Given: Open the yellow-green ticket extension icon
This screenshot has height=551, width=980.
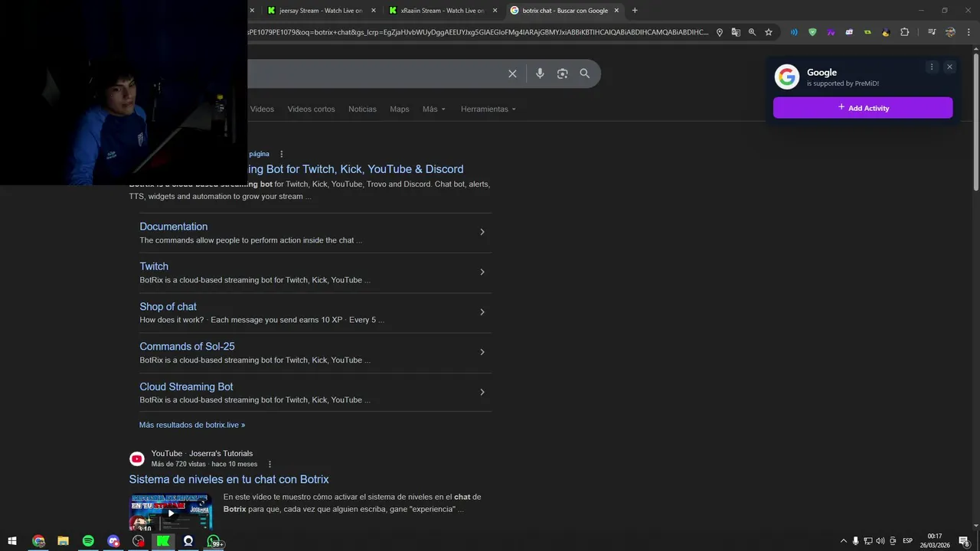Looking at the screenshot, I should pos(867,32).
